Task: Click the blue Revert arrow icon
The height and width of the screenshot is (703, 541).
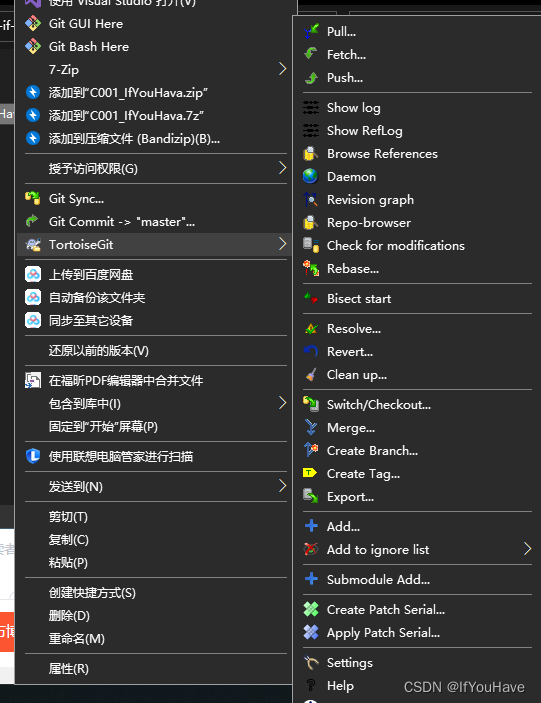Action: click(x=311, y=352)
